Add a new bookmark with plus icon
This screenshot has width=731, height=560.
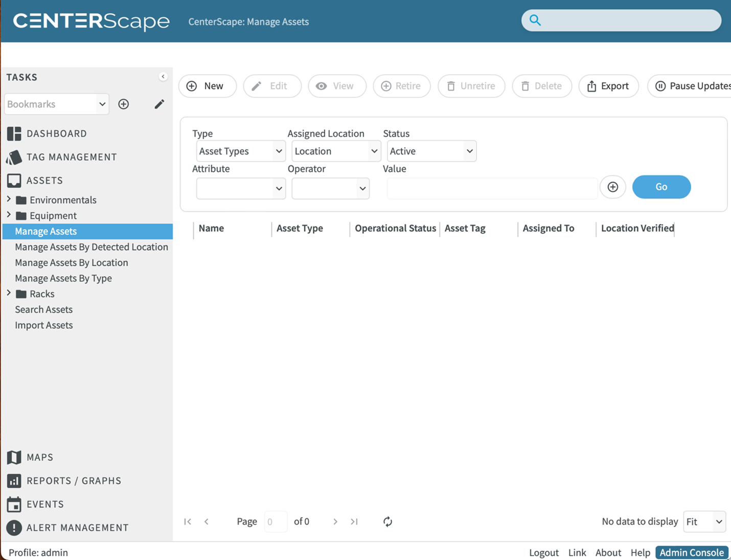124,104
